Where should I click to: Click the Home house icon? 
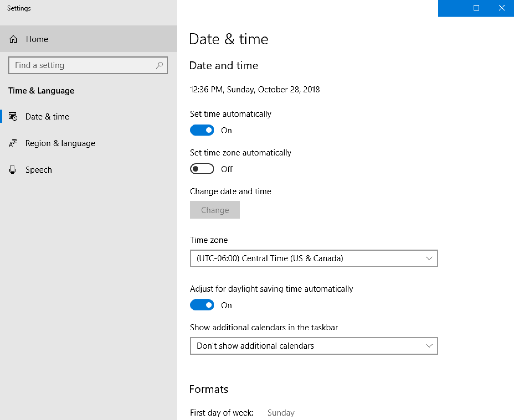[x=13, y=39]
